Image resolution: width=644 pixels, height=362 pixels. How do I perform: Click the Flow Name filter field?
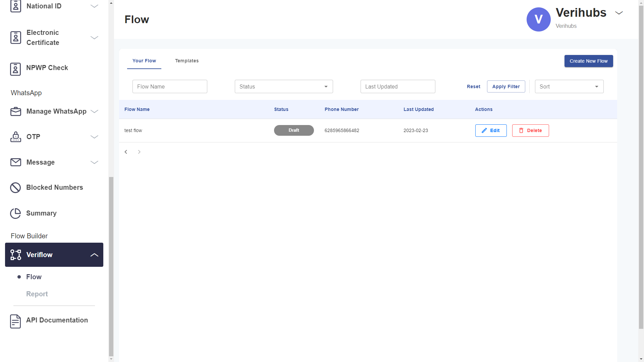click(x=170, y=86)
